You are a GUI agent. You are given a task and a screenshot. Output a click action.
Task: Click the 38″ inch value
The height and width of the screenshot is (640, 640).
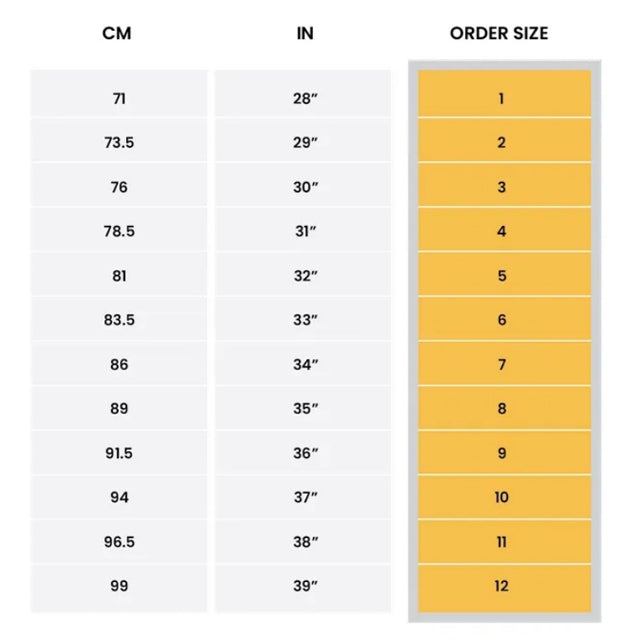click(x=306, y=542)
